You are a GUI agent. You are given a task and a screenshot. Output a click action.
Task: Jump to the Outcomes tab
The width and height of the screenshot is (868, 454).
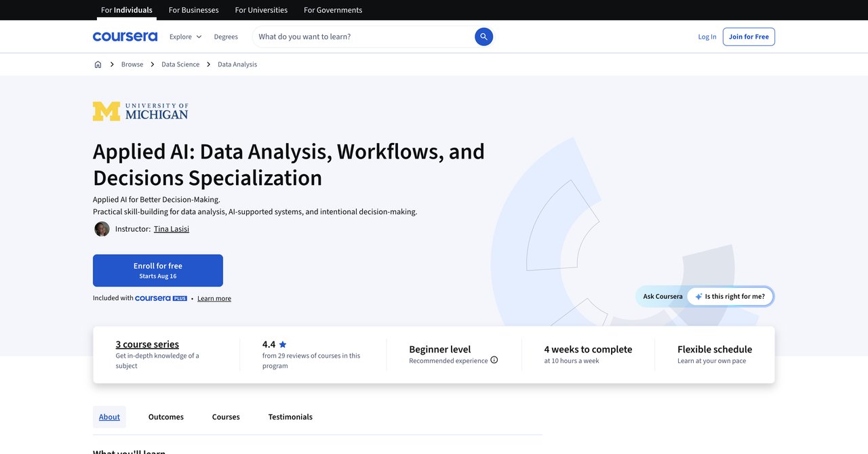tap(166, 417)
